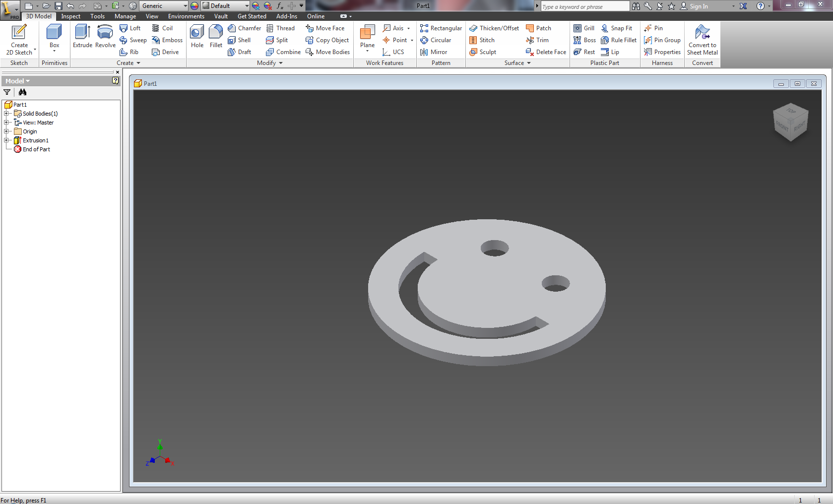Expand the Modify panel dropdown
833x504 pixels.
click(x=281, y=63)
